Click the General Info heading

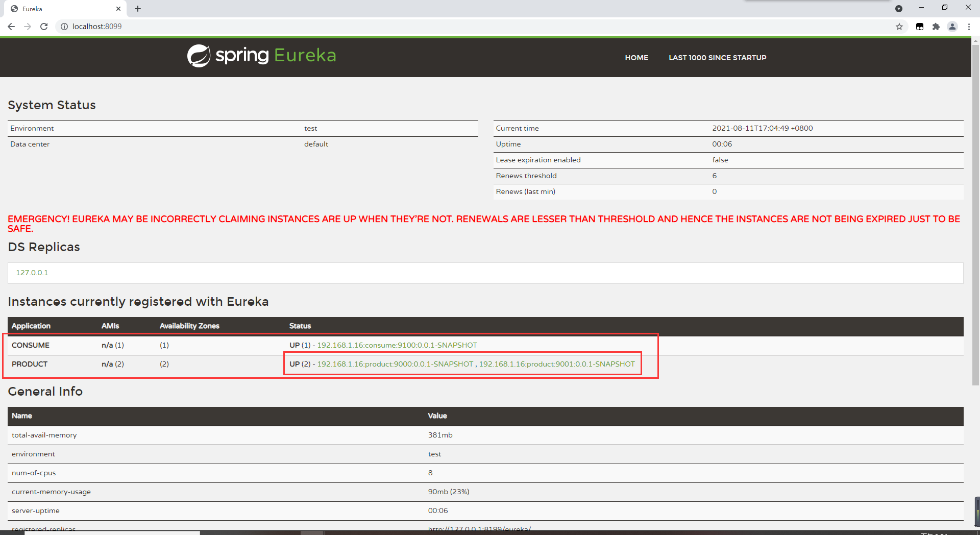pyautogui.click(x=45, y=391)
